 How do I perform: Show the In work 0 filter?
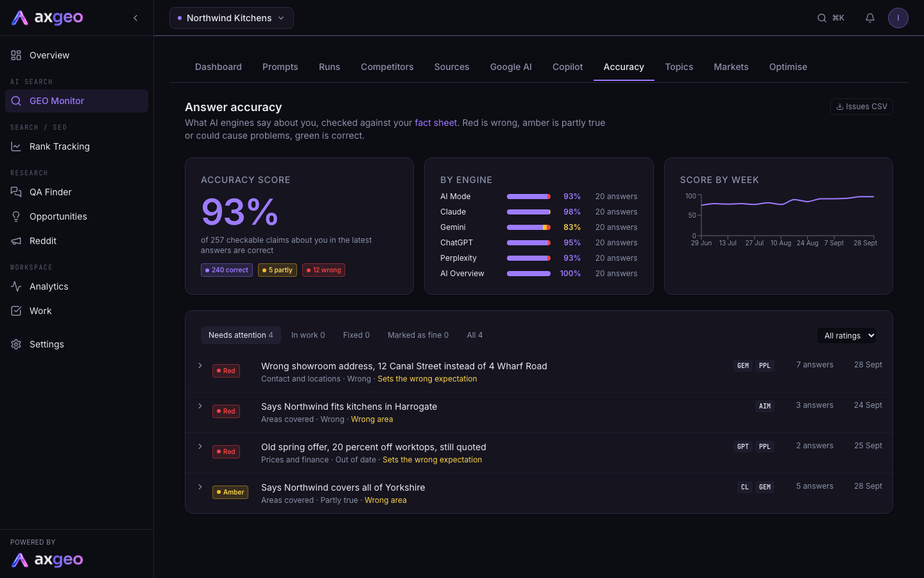(x=308, y=335)
